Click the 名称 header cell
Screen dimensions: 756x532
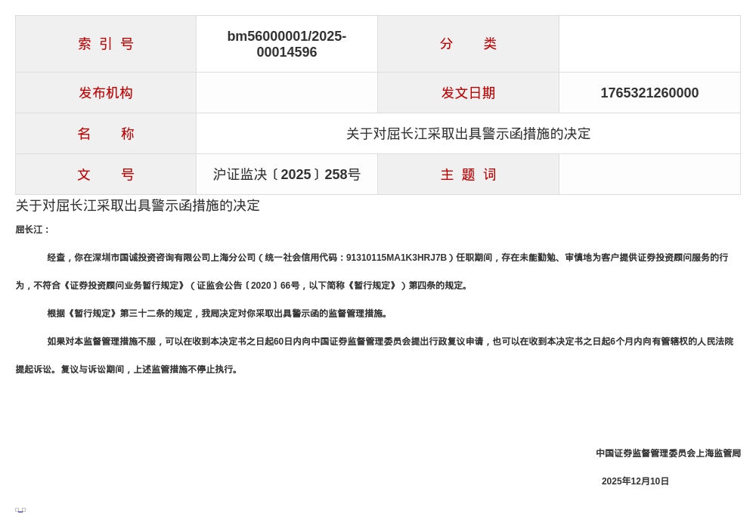[x=105, y=133]
